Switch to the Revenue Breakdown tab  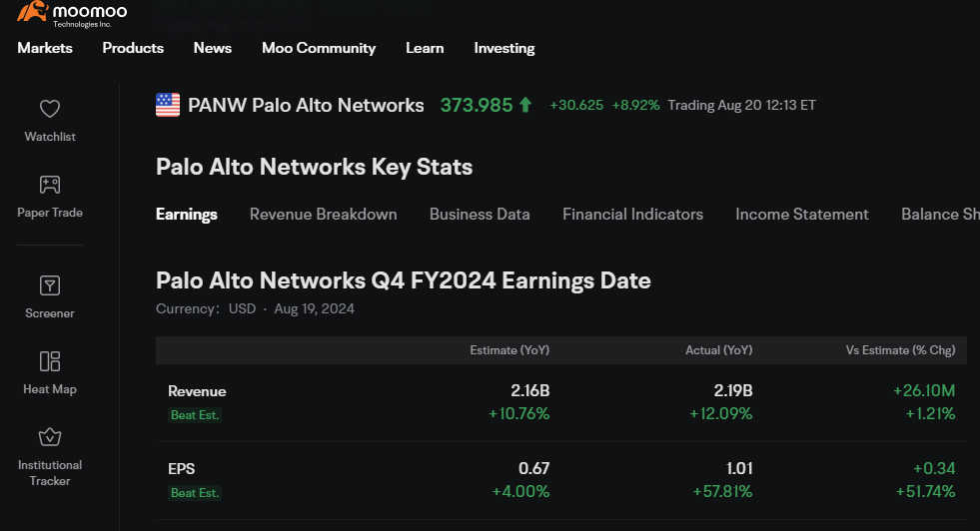tap(323, 215)
